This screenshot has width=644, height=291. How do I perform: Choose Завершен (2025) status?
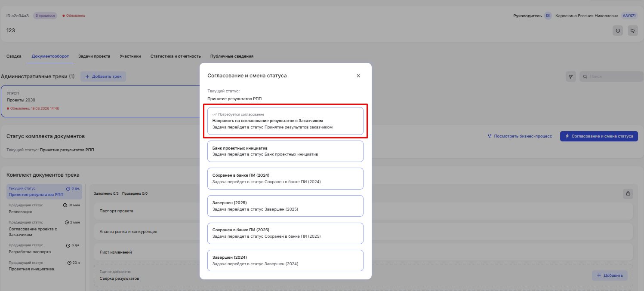tap(285, 206)
